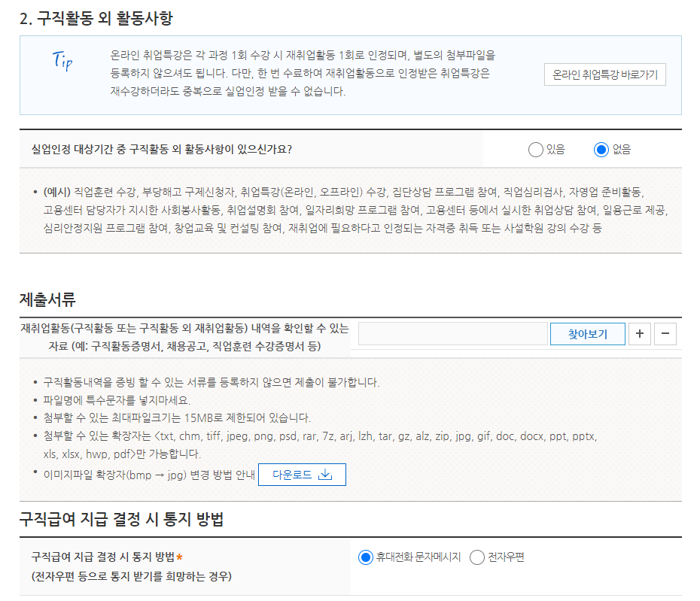Choose 휴대전화 문자메시지 notification option
The width and height of the screenshot is (700, 601).
(366, 557)
